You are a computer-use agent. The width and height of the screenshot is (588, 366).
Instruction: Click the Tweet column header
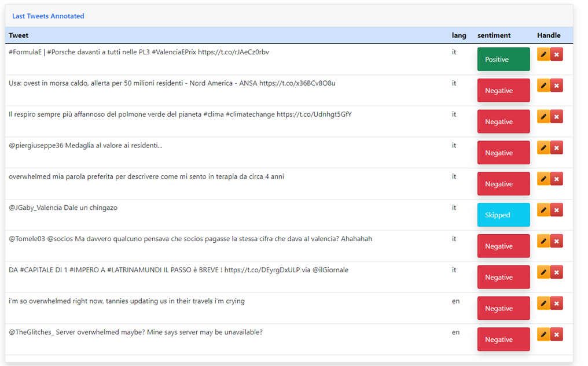click(x=19, y=35)
